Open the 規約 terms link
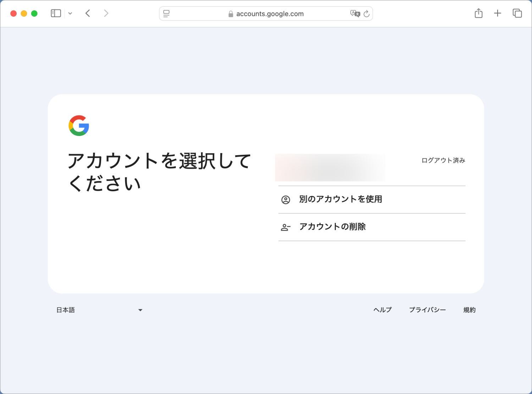532x394 pixels. pyautogui.click(x=469, y=310)
